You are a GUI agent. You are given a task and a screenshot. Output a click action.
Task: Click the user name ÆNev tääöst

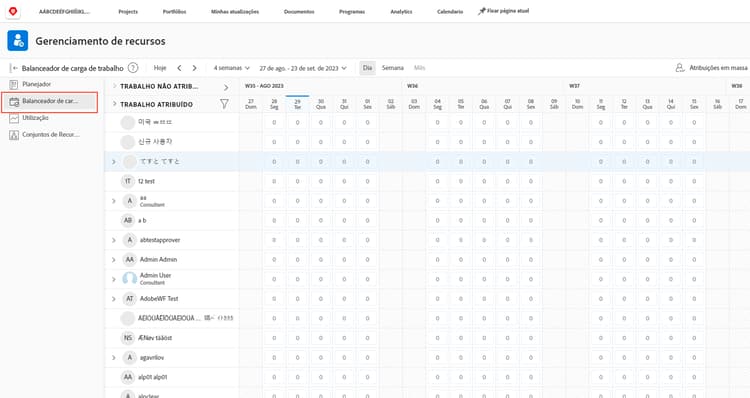pyautogui.click(x=154, y=338)
